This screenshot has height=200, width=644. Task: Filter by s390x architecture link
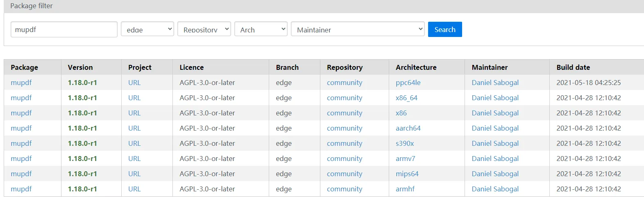click(x=405, y=143)
